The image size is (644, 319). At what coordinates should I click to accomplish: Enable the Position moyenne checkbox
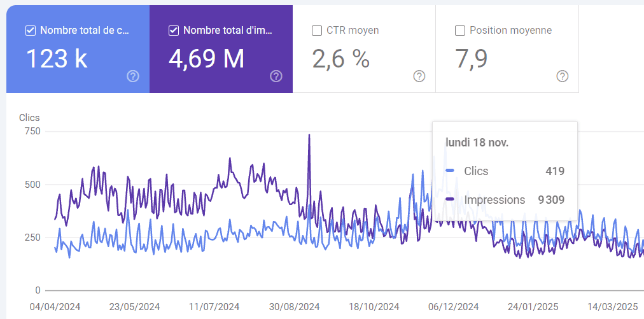(459, 31)
